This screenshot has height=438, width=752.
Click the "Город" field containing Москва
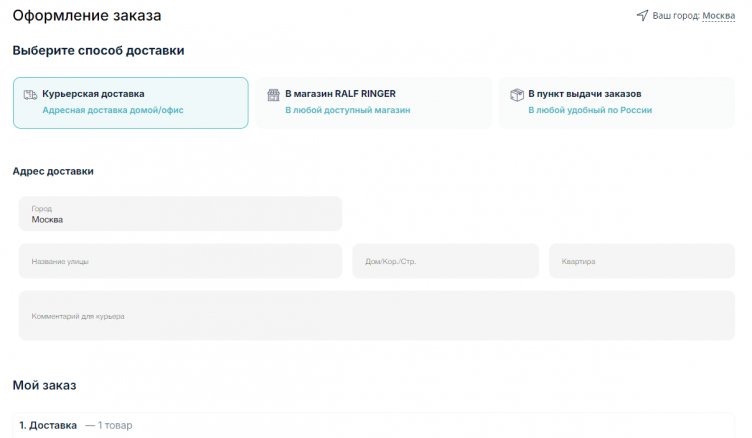(180, 214)
